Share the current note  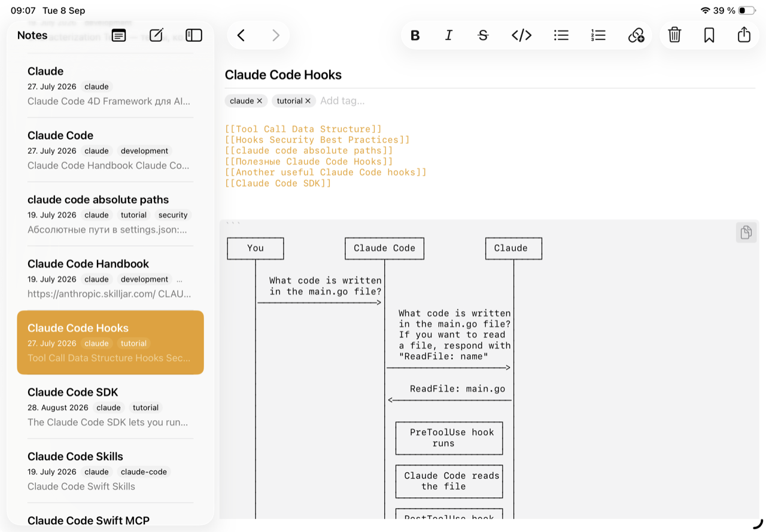coord(744,35)
